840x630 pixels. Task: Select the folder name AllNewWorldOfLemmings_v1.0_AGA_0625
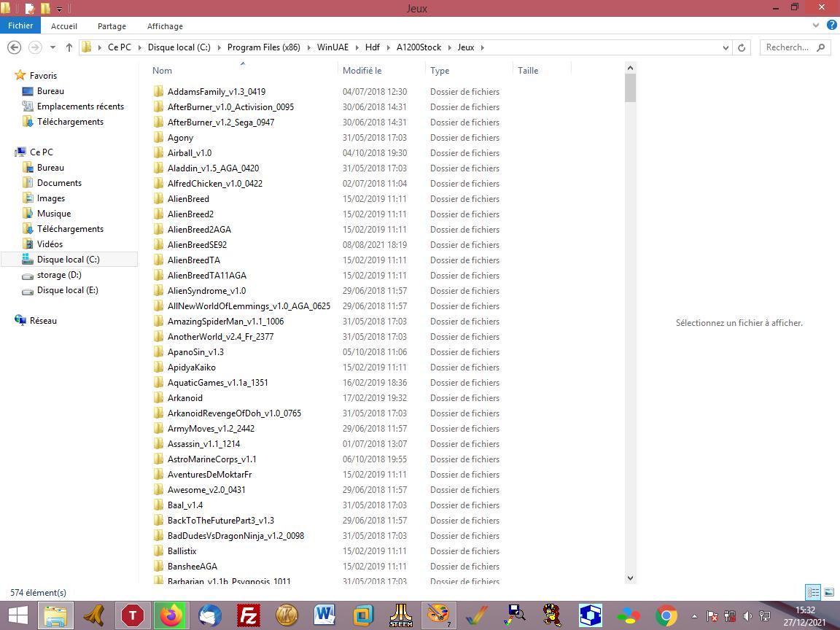pyautogui.click(x=249, y=306)
